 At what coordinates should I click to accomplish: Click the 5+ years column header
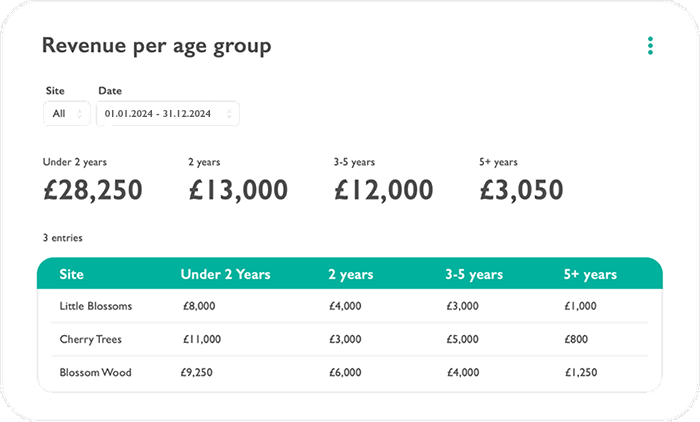point(590,274)
